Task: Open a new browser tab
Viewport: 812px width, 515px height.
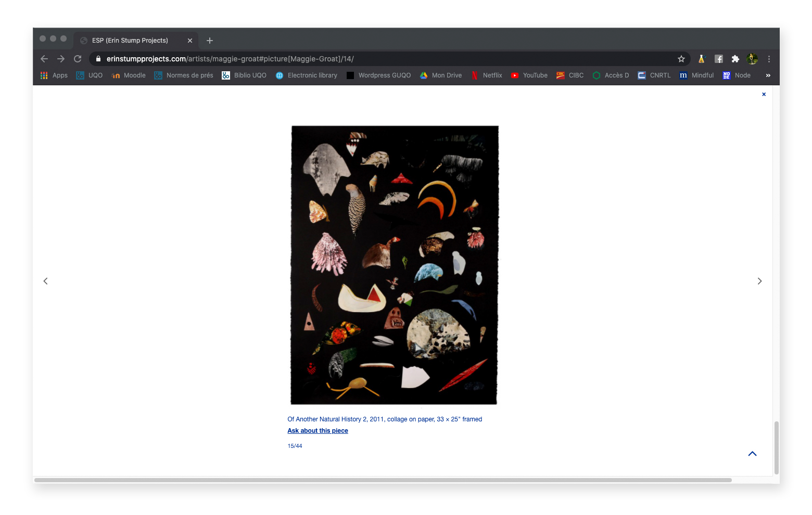Action: pos(210,41)
